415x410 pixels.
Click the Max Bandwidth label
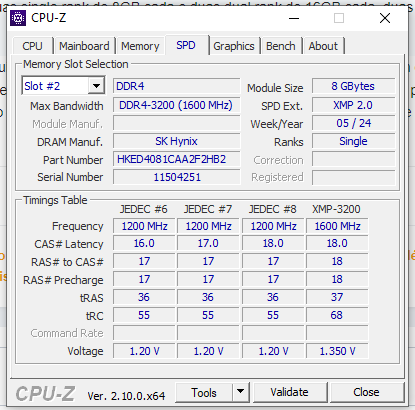67,106
